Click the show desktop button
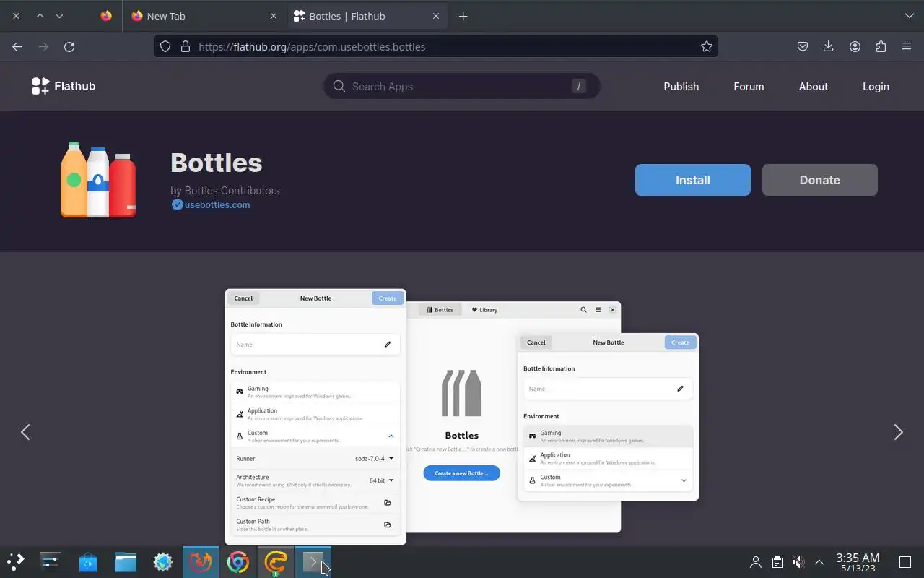 905,562
